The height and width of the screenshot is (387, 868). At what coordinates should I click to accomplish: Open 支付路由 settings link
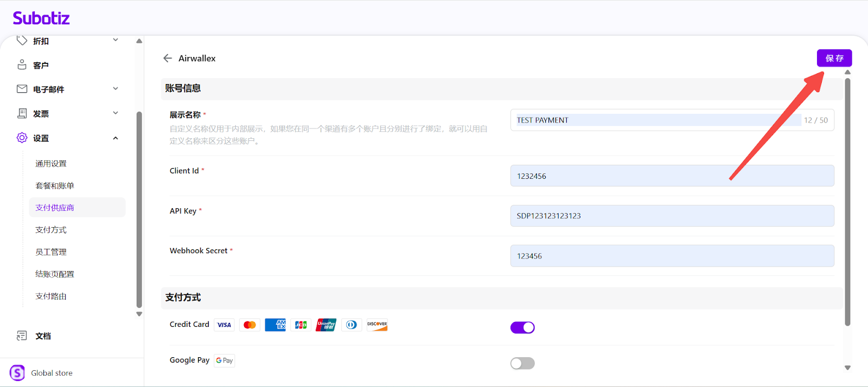pyautogui.click(x=51, y=296)
